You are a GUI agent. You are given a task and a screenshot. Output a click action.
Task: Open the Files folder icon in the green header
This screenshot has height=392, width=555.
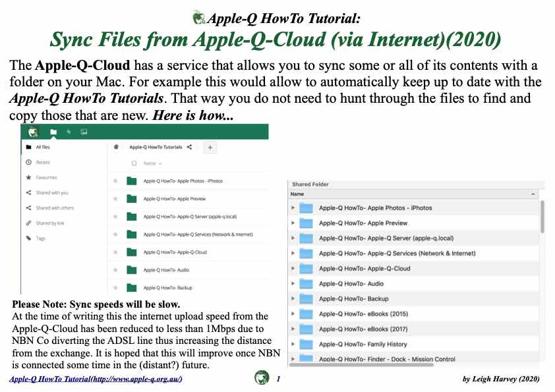53,132
